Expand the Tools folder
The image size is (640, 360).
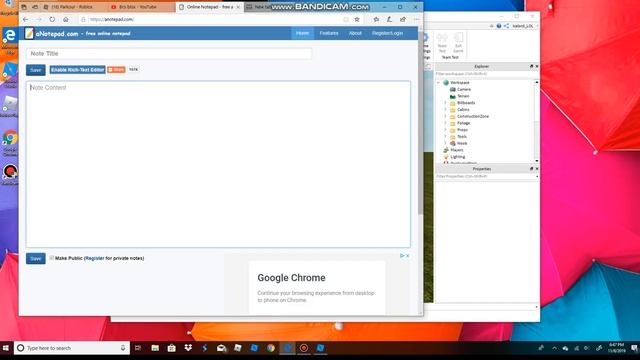(445, 136)
